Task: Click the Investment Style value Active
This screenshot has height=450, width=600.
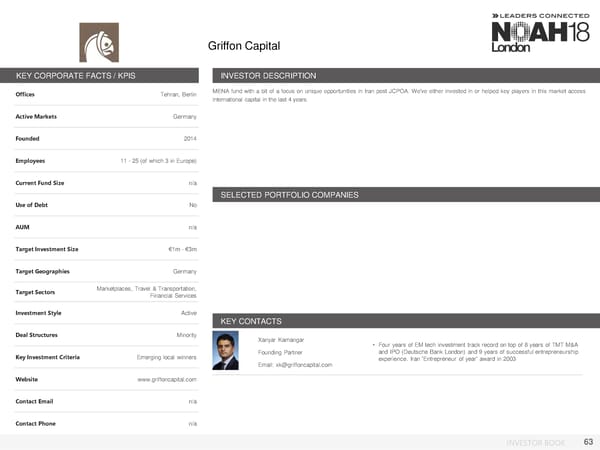Action: tap(186, 314)
